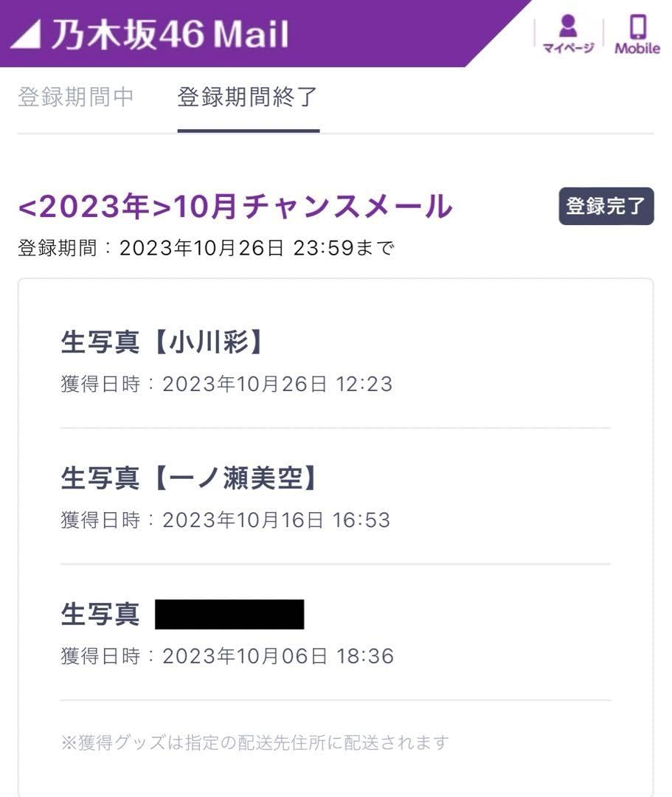The height and width of the screenshot is (797, 672).
Task: Click the underline beneath the 登録期間終了 tab
Action: click(248, 131)
